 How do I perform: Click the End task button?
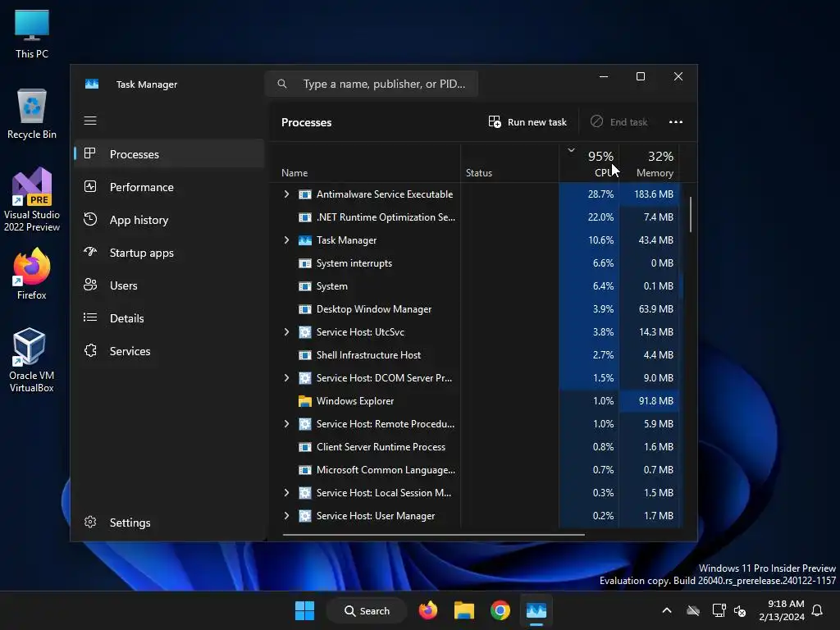pos(619,122)
